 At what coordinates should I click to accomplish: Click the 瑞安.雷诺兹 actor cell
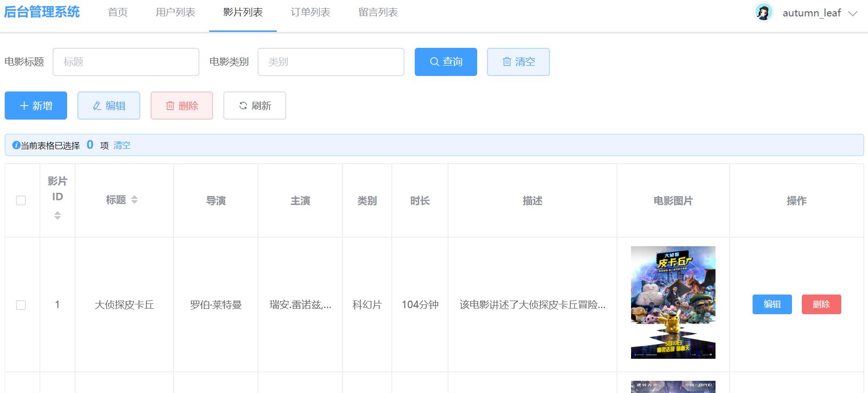click(300, 305)
